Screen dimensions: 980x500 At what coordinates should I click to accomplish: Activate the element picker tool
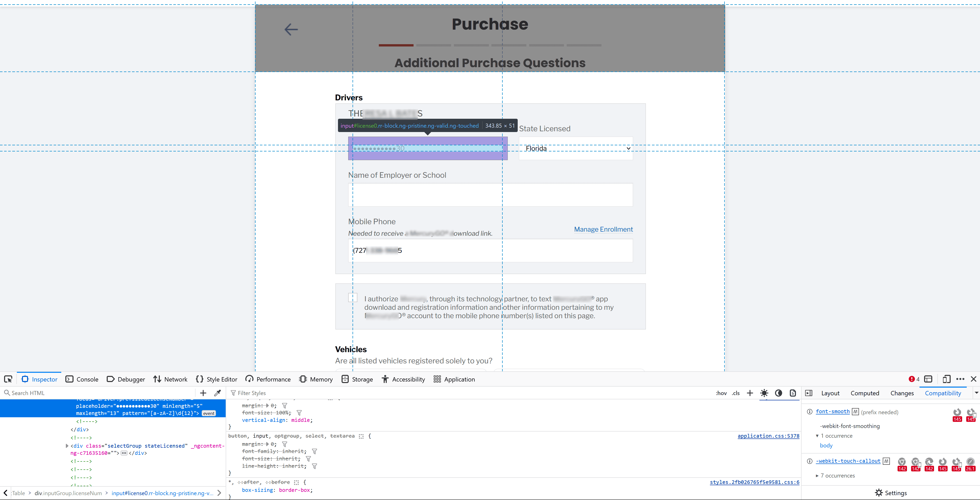coord(8,379)
